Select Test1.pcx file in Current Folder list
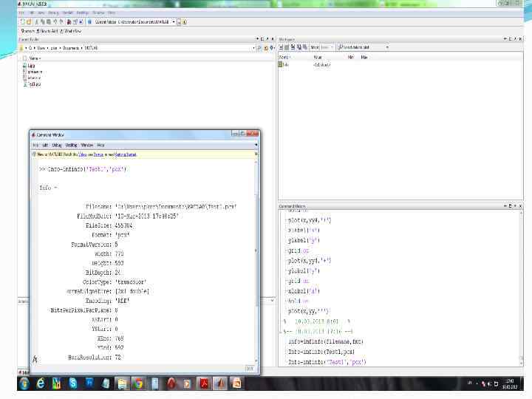Viewport: 532px width, 399px height. click(33, 84)
